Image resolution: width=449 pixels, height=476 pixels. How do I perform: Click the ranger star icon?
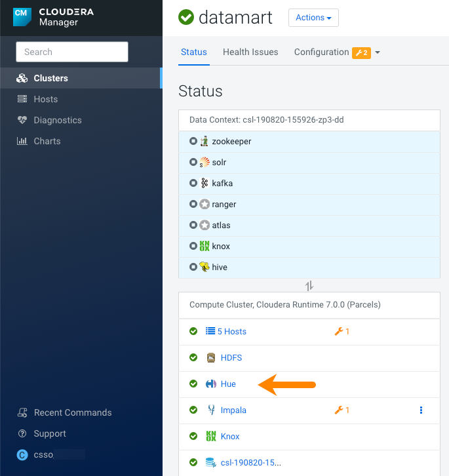point(205,205)
